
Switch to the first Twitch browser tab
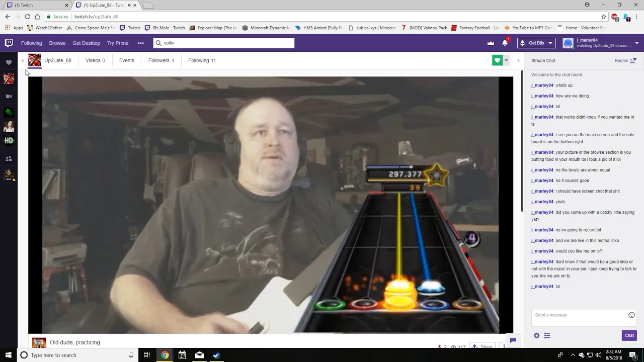pyautogui.click(x=35, y=6)
